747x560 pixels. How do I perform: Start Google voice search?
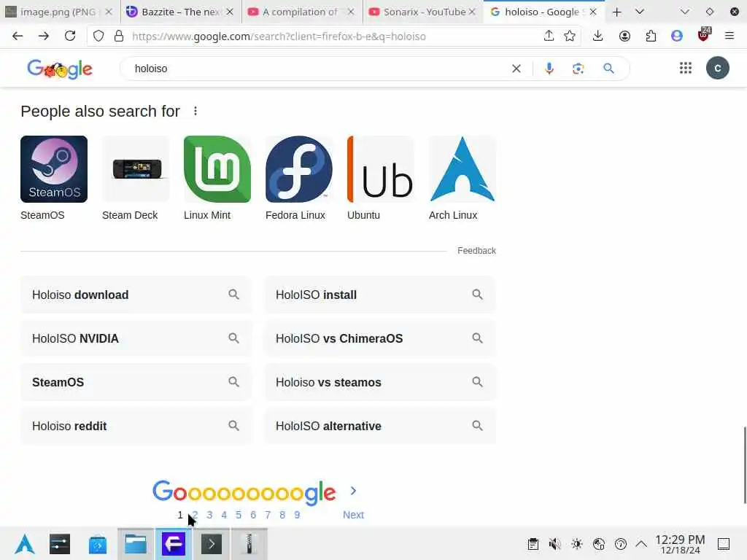549,69
